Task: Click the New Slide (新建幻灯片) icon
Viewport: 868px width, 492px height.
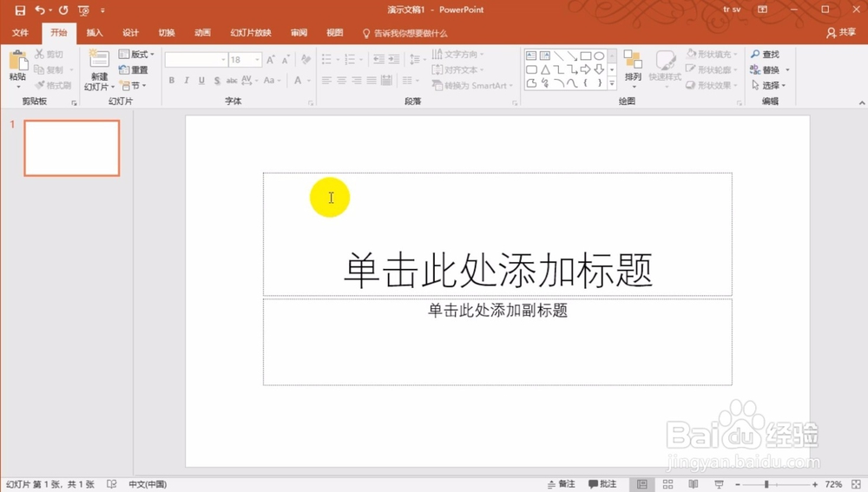Action: tap(99, 60)
